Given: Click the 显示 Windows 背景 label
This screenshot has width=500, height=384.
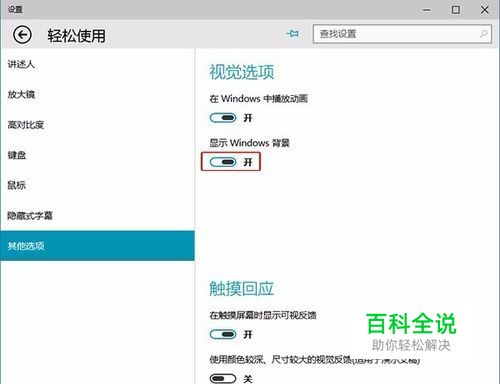Looking at the screenshot, I should (249, 143).
